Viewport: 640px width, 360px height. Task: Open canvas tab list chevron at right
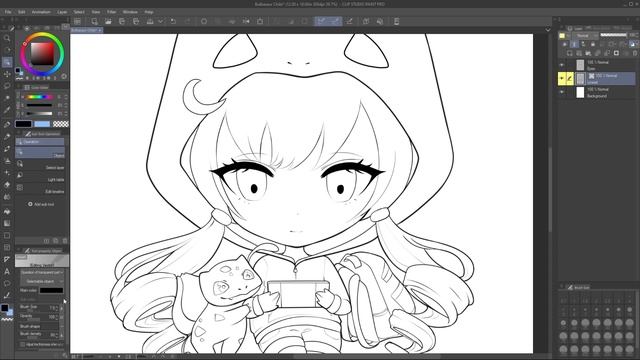[548, 30]
